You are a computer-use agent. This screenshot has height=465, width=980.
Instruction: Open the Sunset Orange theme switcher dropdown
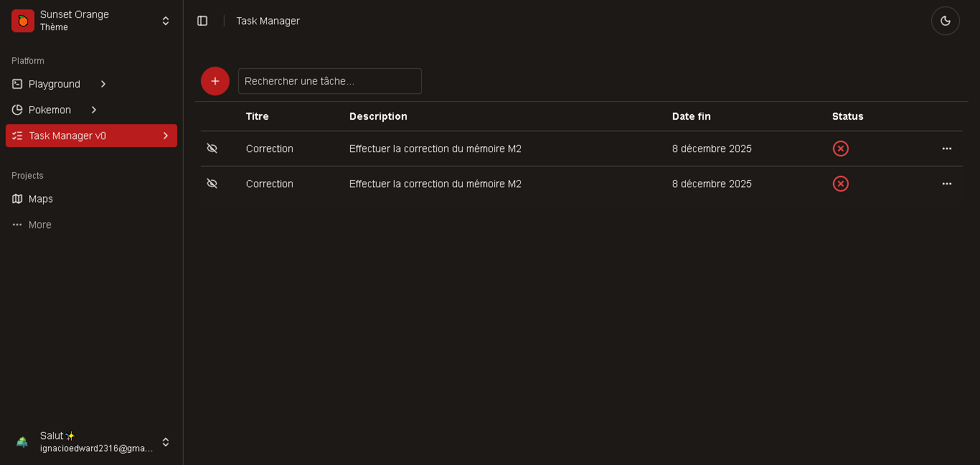pyautogui.click(x=166, y=21)
